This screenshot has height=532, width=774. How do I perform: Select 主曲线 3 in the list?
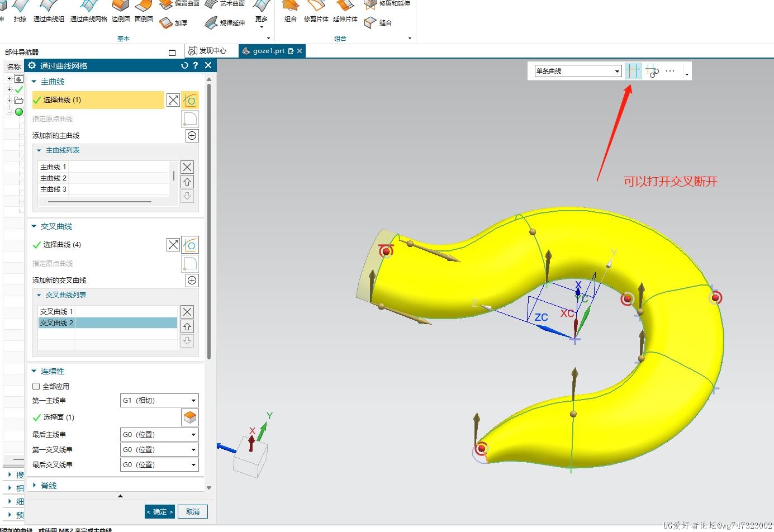pos(103,189)
